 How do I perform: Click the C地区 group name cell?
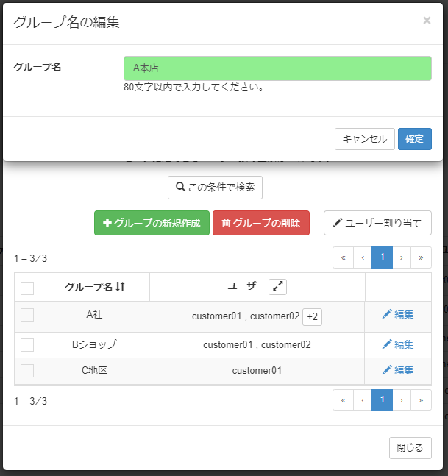click(94, 370)
